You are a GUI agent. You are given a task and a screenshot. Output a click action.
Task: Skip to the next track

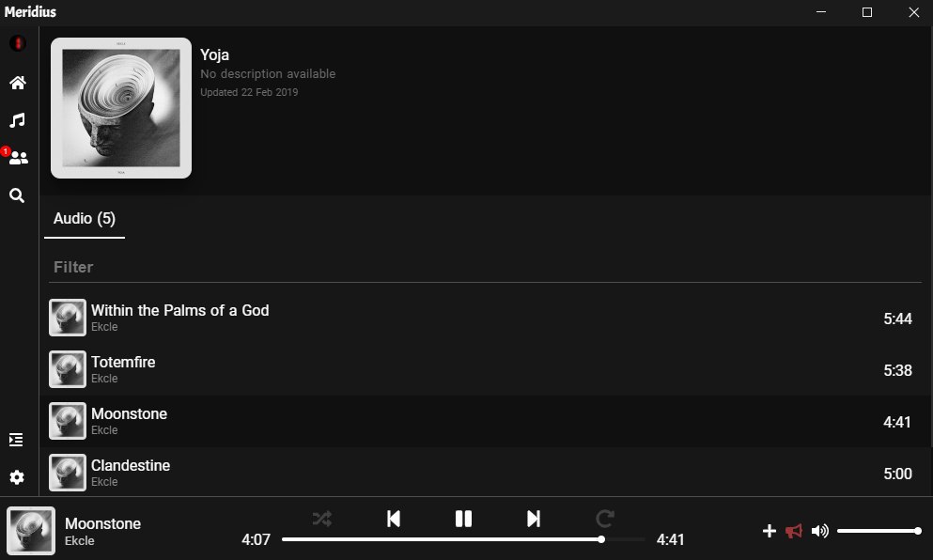[534, 519]
